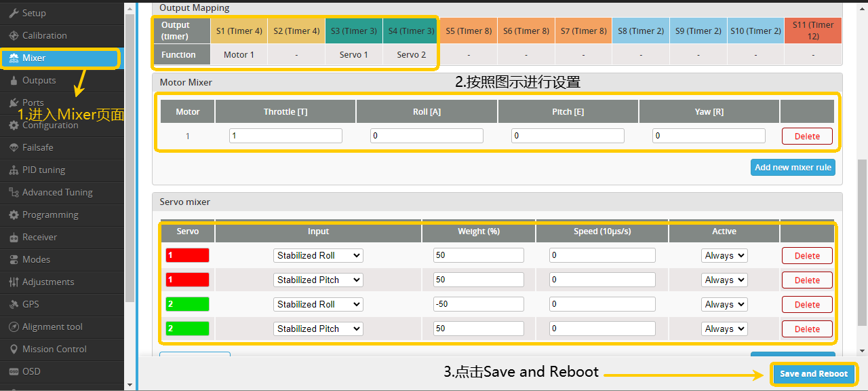This screenshot has width=868, height=391.
Task: Click the "Servo 1" function cell
Action: (x=354, y=54)
